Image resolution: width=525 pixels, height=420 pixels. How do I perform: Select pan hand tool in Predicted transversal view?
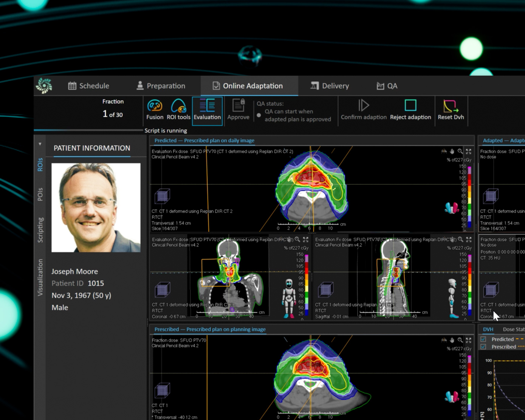pyautogui.click(x=452, y=151)
